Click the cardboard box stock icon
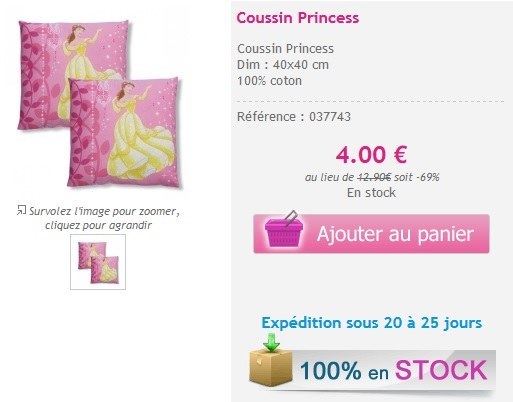Viewport: 513px width, 402px height. [x=270, y=368]
